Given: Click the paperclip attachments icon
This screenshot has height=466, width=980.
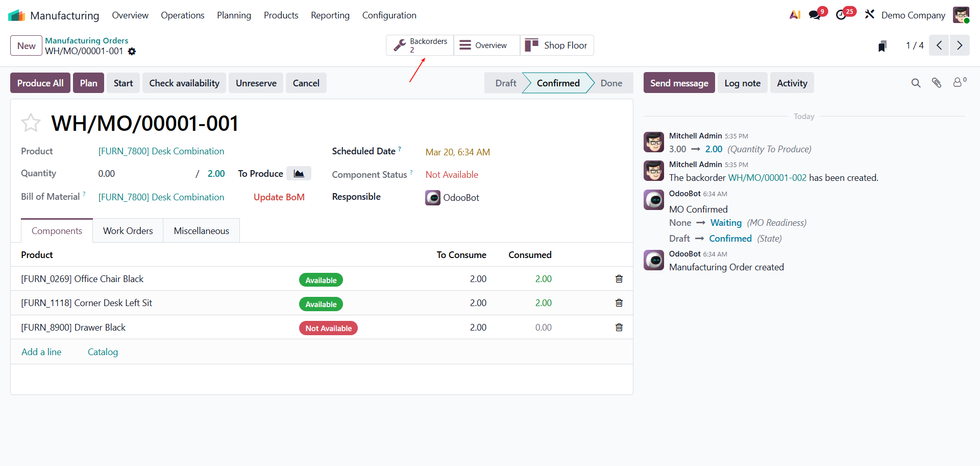Looking at the screenshot, I should (x=936, y=83).
